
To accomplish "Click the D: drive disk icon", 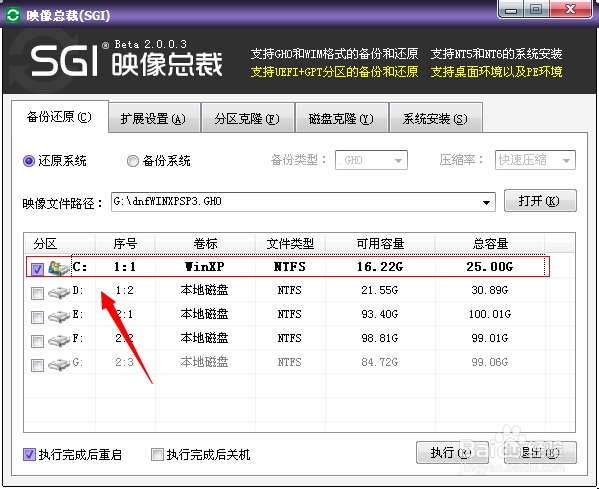I will pyautogui.click(x=59, y=293).
